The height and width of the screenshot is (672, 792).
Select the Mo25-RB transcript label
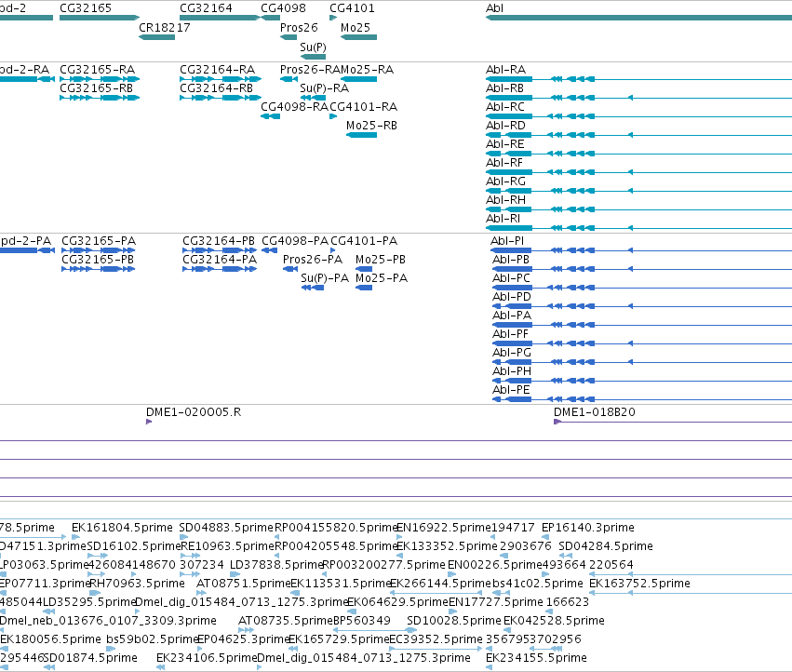pos(371,126)
